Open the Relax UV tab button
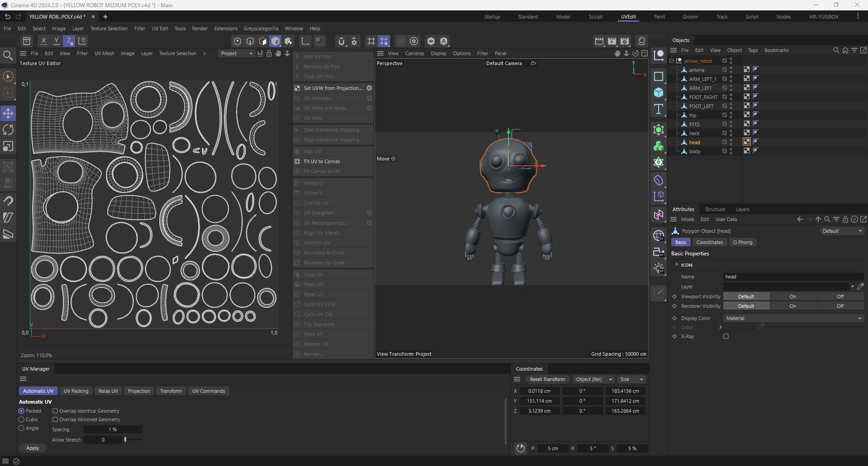This screenshot has height=466, width=868. point(108,391)
